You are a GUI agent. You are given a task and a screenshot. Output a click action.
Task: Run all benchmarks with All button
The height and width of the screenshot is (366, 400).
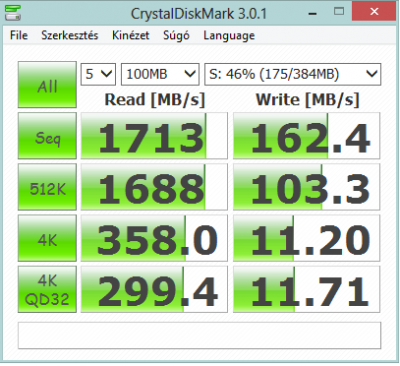click(47, 85)
